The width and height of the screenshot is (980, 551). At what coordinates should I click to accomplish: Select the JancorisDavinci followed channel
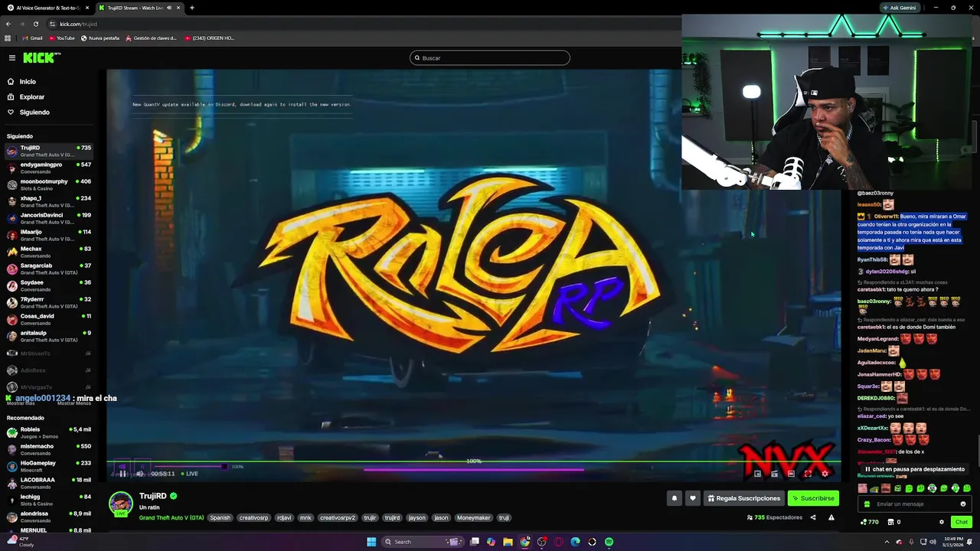coord(50,218)
